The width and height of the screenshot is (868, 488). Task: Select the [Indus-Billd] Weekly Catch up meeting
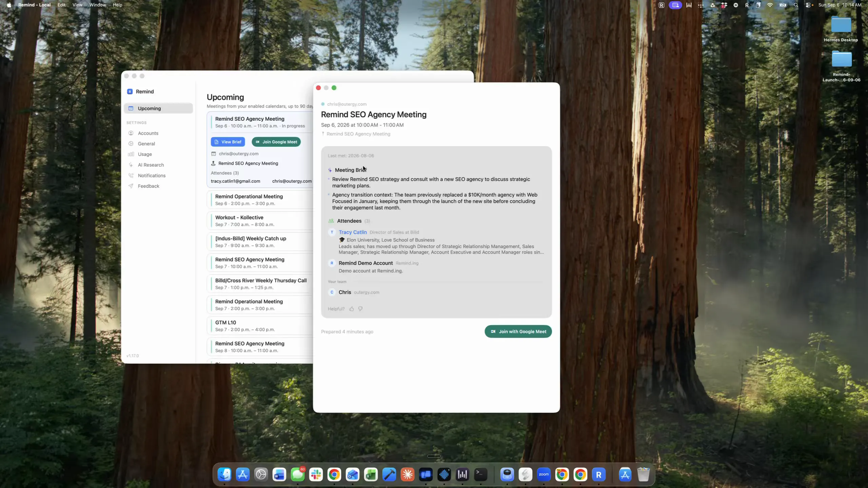coord(260,242)
